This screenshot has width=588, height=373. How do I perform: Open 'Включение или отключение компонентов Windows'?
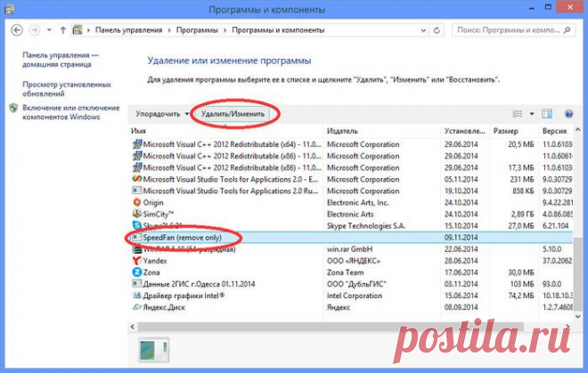click(x=71, y=112)
